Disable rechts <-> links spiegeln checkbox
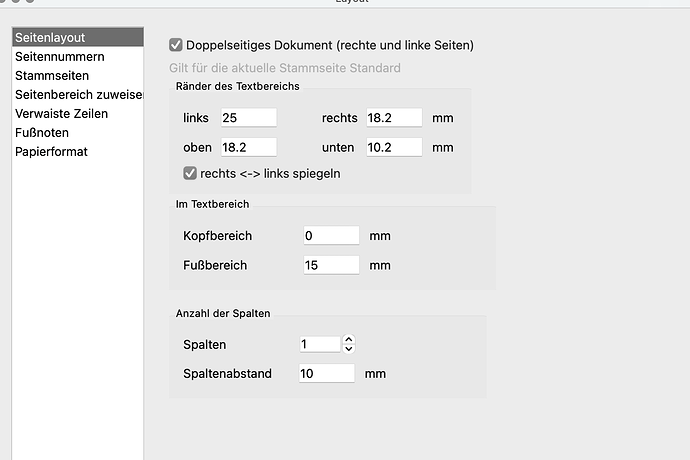The image size is (690, 460). pyautogui.click(x=190, y=173)
